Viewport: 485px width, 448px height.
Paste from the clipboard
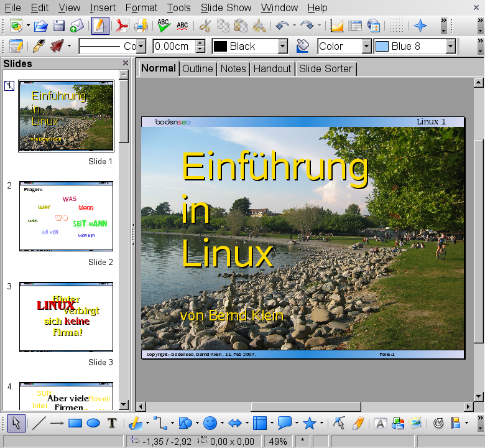click(x=241, y=26)
